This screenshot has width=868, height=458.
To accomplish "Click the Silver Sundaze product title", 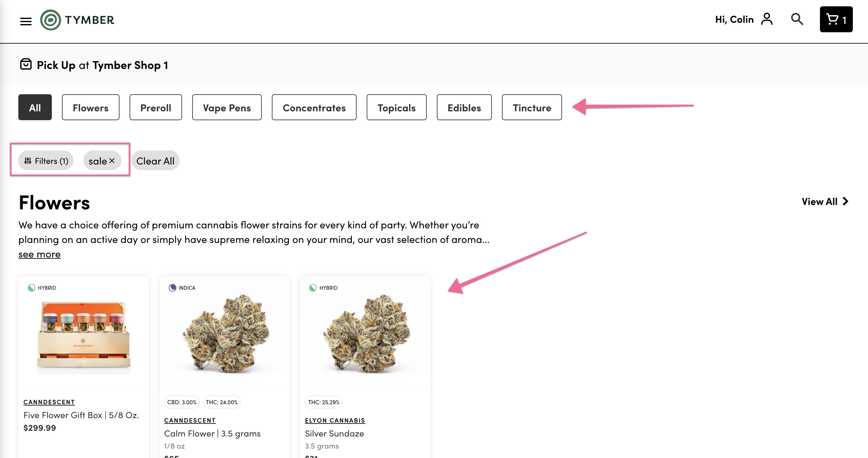I will [x=334, y=433].
